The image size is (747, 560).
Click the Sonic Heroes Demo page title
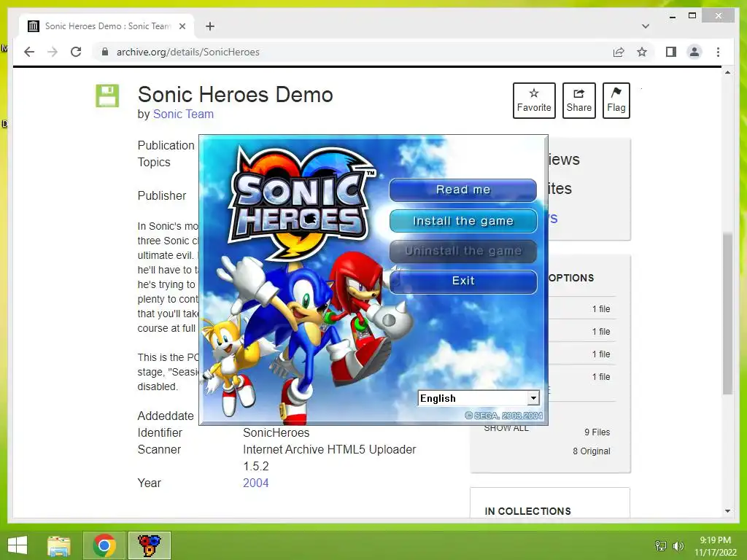pos(236,95)
